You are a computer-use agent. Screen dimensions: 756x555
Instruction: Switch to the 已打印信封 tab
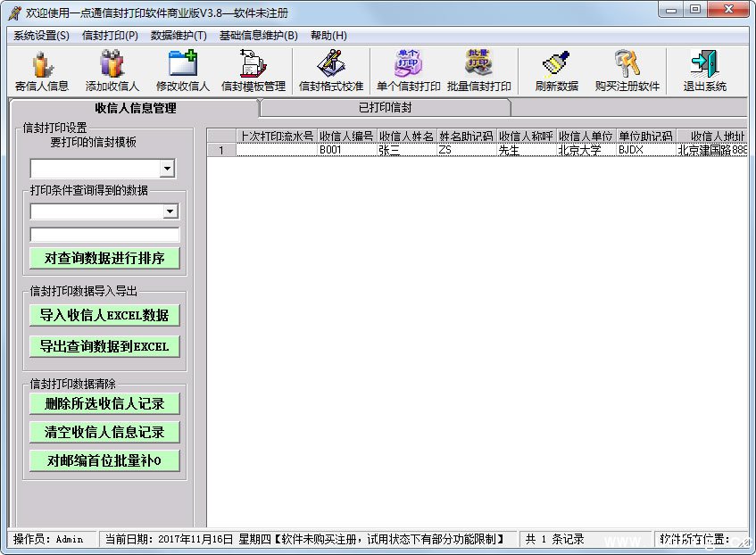pyautogui.click(x=385, y=108)
